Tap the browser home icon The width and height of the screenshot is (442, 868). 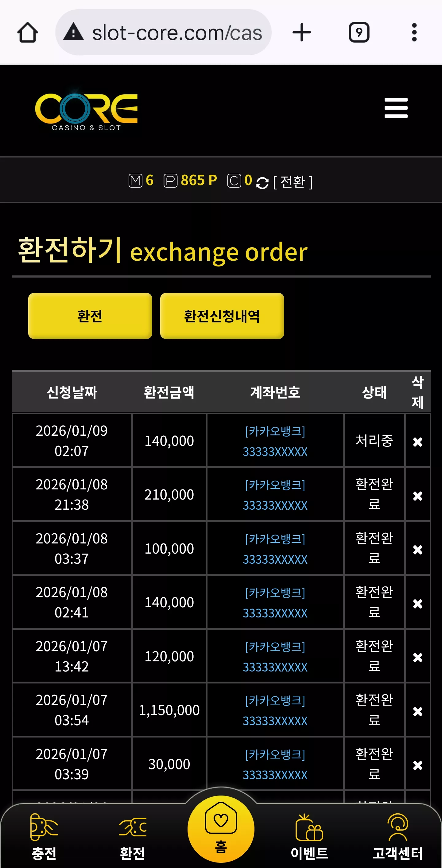pos(27,32)
